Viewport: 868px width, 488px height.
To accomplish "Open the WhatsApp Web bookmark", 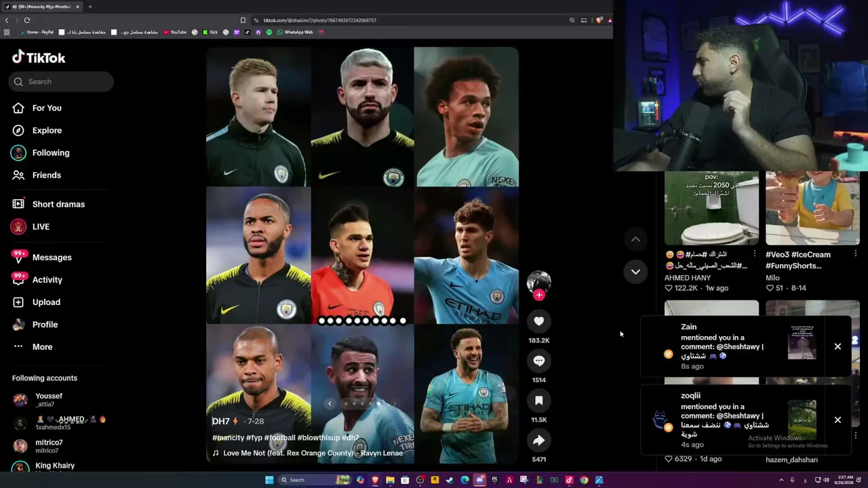I will 295,32.
